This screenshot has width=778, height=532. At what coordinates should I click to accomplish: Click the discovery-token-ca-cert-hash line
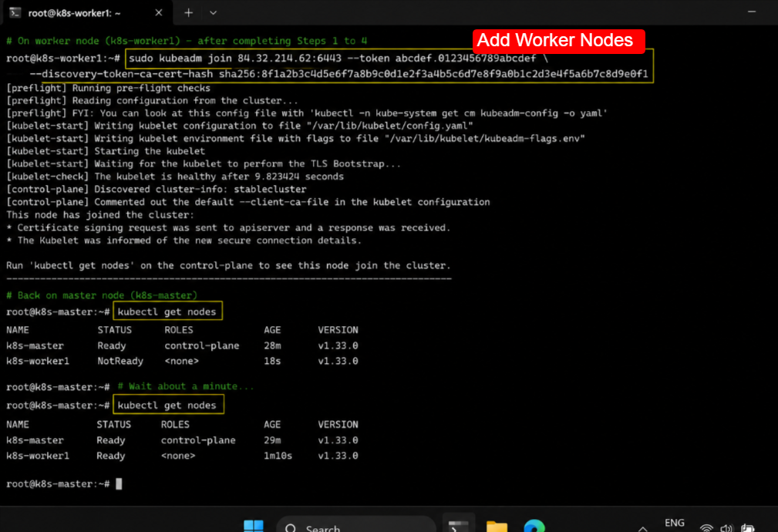click(338, 74)
